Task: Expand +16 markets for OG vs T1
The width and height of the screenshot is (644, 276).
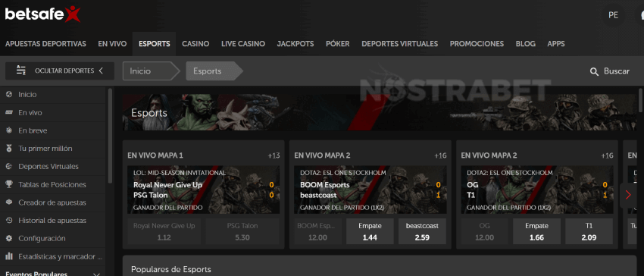Action: pyautogui.click(x=607, y=155)
